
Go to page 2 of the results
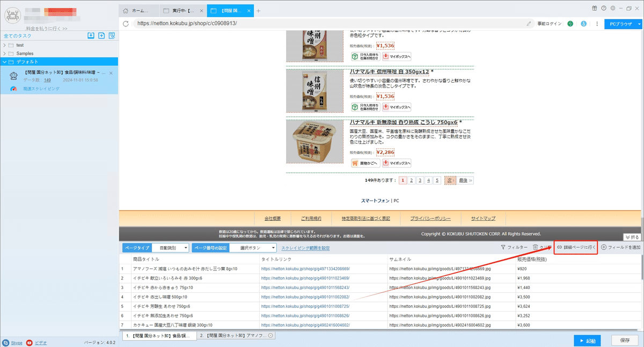tap(411, 180)
